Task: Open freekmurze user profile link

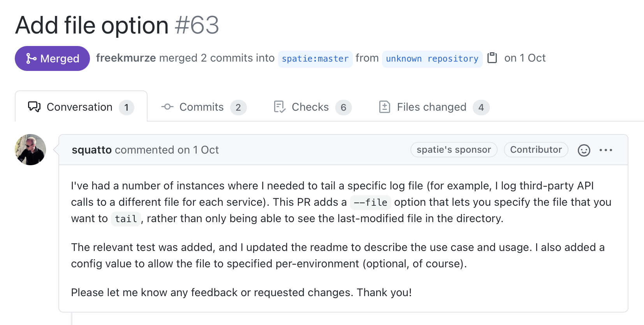Action: [126, 58]
